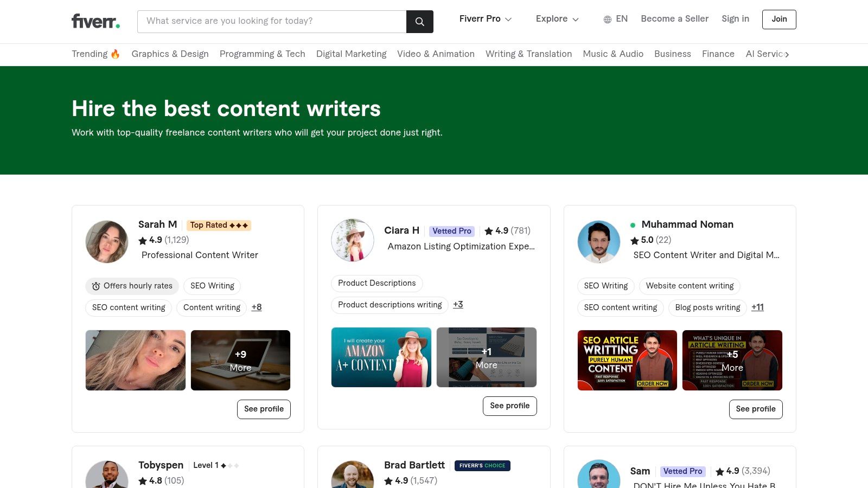The height and width of the screenshot is (488, 868).
Task: Click the right chevron to scroll categories
Action: coord(787,54)
